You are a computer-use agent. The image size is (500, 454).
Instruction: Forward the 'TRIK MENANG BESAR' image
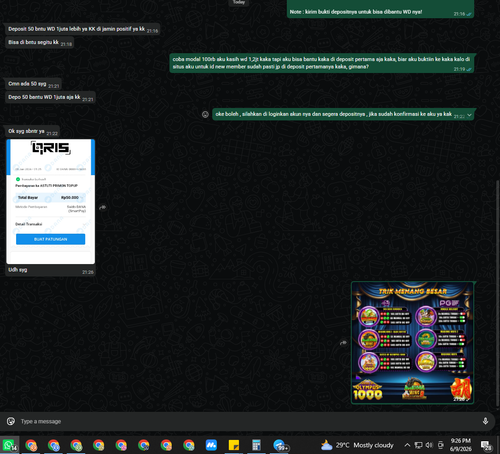[343, 343]
